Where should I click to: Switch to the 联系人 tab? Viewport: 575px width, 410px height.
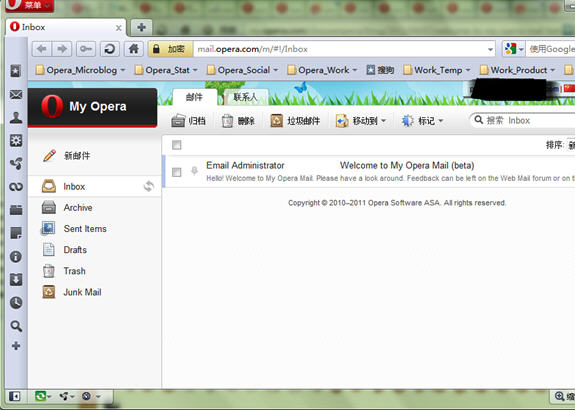(245, 97)
